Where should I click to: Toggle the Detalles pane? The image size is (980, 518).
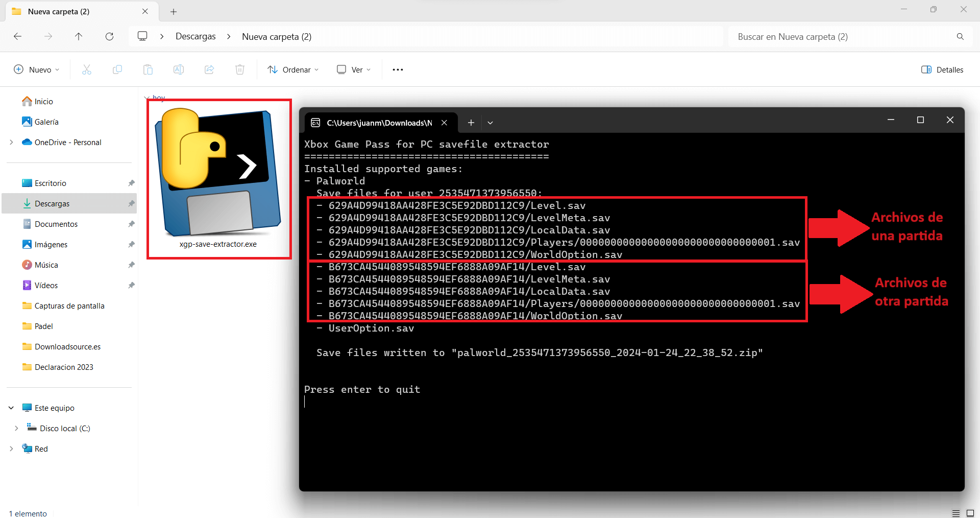[942, 69]
